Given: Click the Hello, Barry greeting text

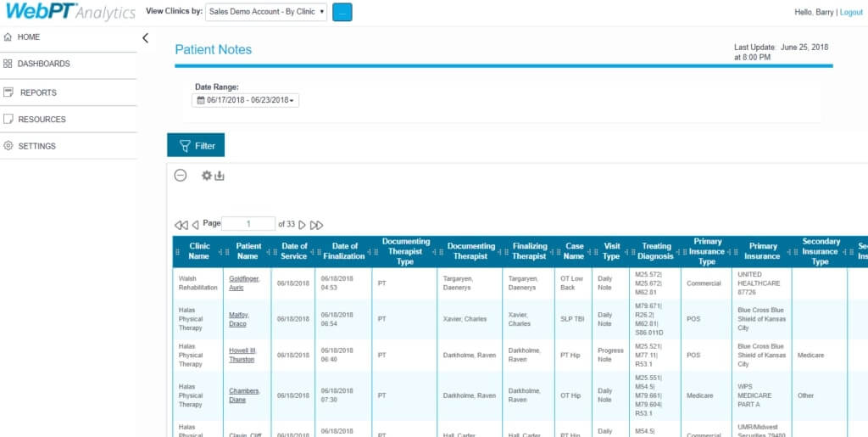Looking at the screenshot, I should click(x=814, y=12).
